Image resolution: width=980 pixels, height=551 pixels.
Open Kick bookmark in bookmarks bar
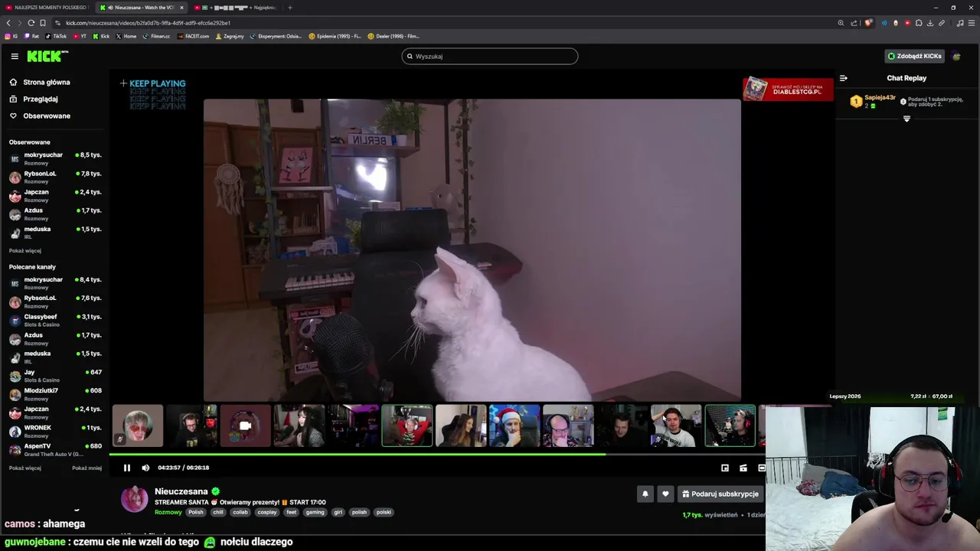coord(101,36)
